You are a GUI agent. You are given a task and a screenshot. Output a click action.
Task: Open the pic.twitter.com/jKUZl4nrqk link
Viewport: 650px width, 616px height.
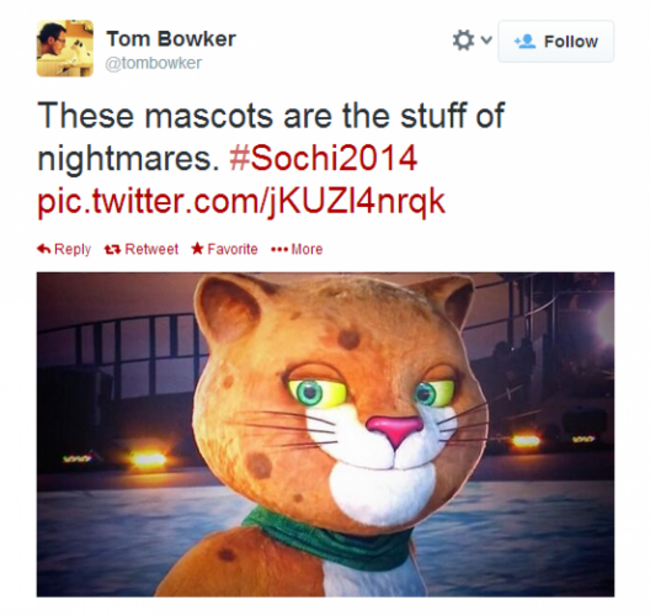(241, 201)
